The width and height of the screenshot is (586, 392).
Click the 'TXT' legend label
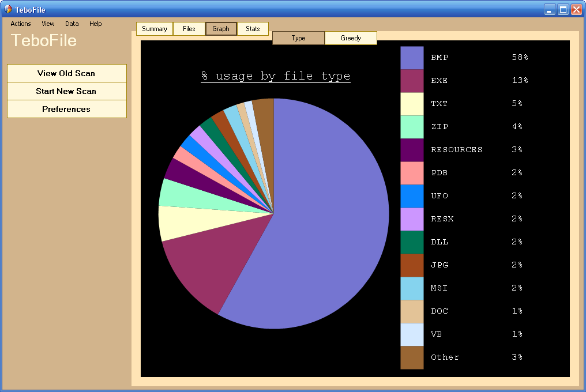click(439, 104)
